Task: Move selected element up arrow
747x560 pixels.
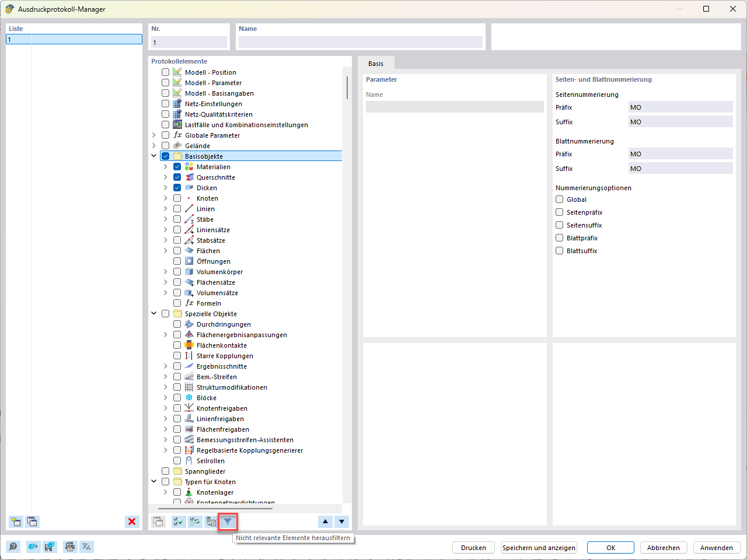Action: (326, 521)
